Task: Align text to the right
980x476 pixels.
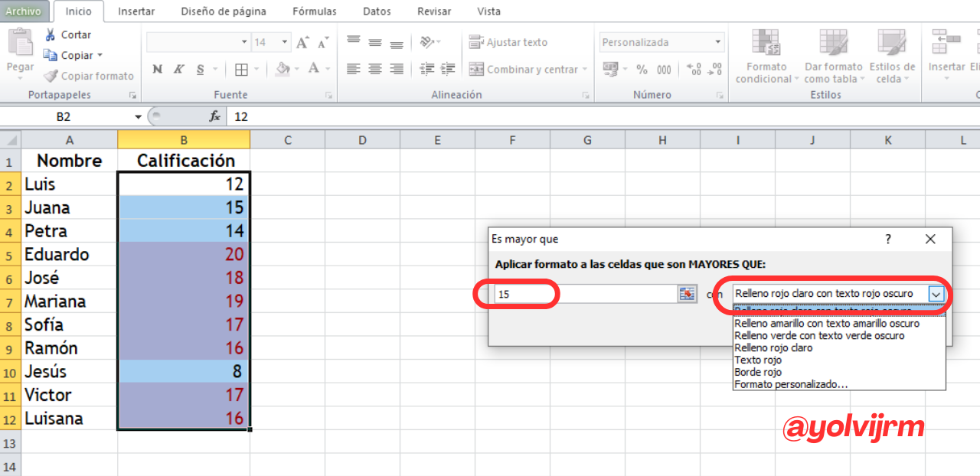Action: click(397, 69)
